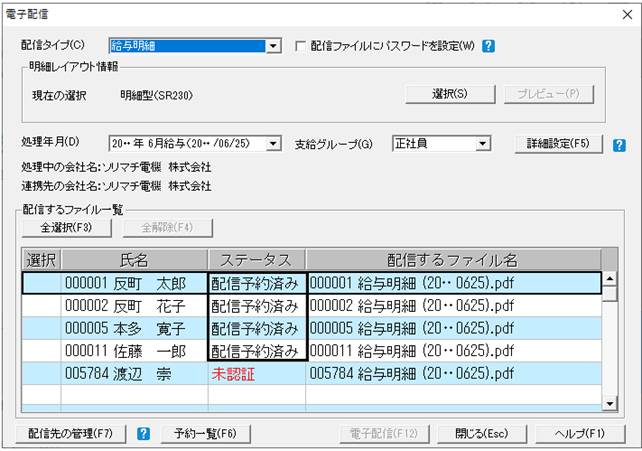This screenshot has height=451, width=642.
Task: Click 処理中の会社名 text line
Action: (x=116, y=167)
